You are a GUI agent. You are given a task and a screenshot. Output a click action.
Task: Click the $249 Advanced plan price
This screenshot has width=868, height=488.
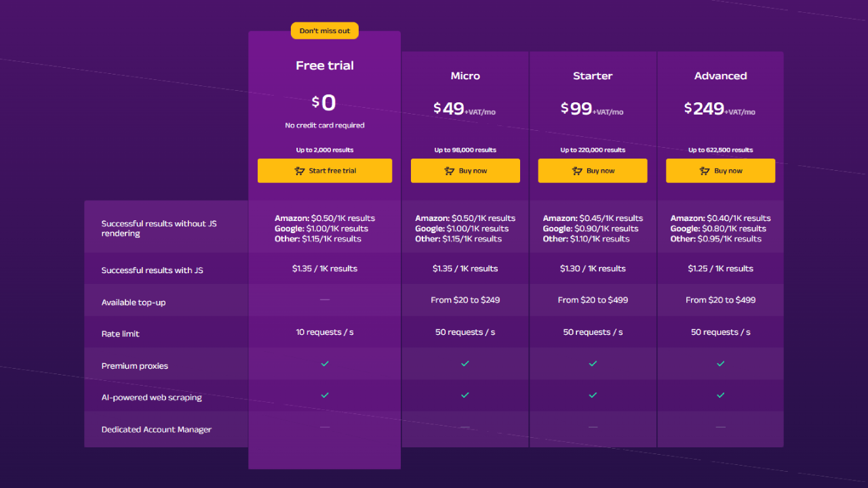tap(705, 108)
